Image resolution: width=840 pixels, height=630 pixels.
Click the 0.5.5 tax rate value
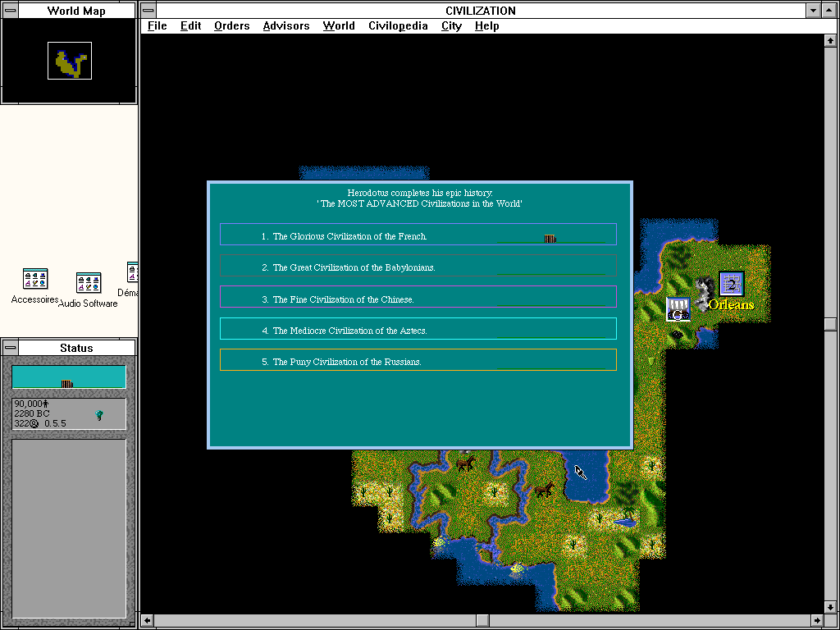tap(55, 423)
